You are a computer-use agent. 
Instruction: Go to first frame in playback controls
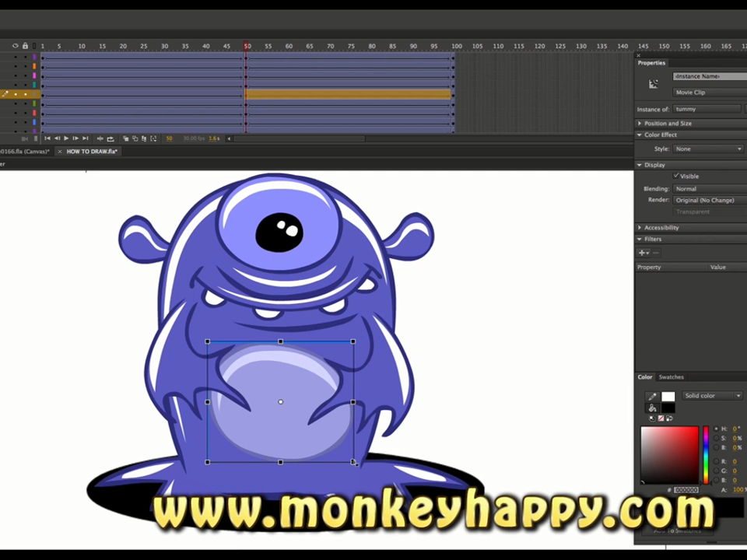[x=47, y=138]
